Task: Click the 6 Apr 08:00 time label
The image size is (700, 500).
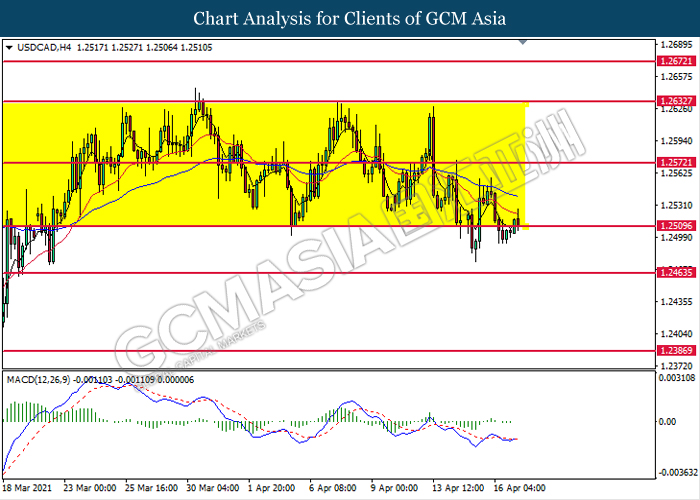Action: pos(333,488)
